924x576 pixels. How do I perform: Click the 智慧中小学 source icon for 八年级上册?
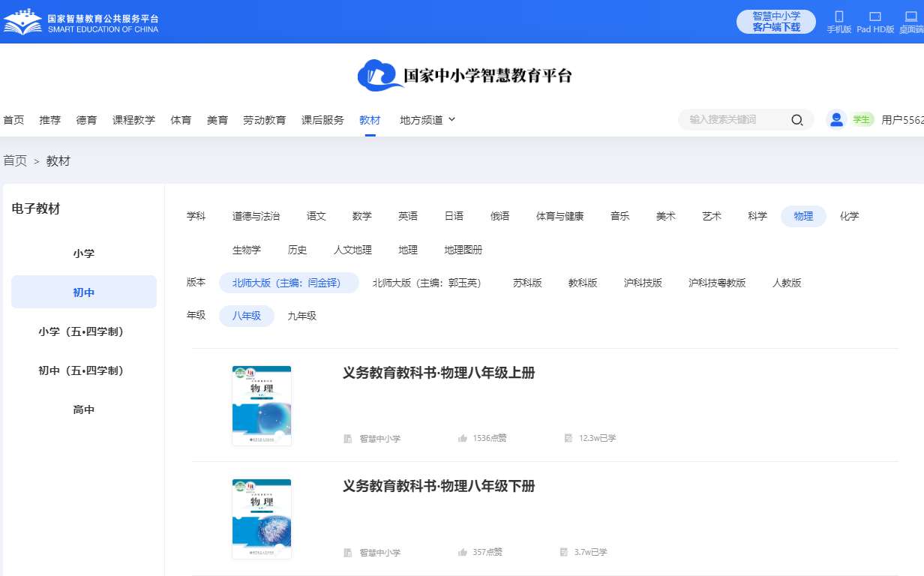[x=348, y=439]
